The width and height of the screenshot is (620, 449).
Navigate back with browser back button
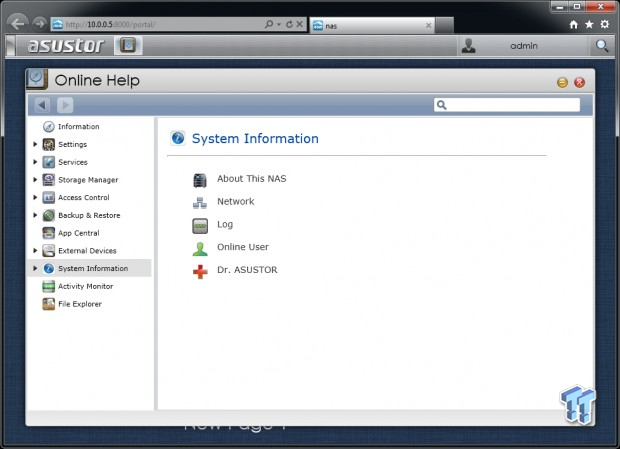coord(17,24)
